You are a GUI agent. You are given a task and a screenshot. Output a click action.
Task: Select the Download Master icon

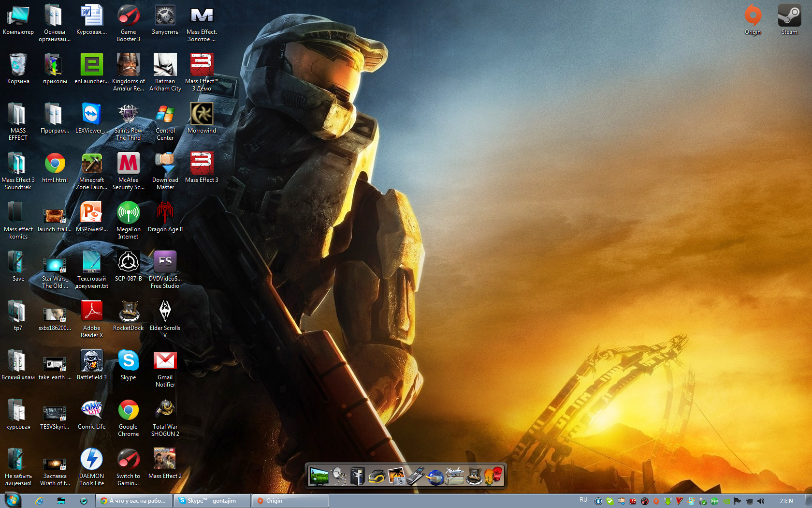165,170
